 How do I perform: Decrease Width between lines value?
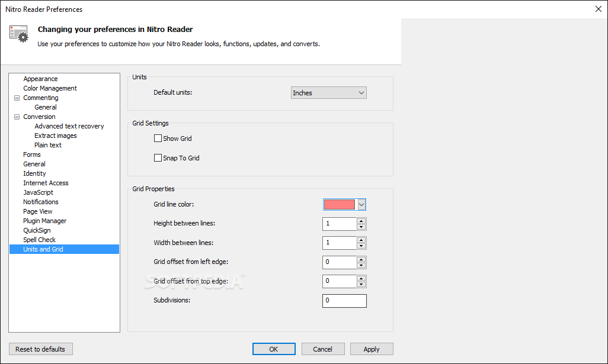click(361, 246)
